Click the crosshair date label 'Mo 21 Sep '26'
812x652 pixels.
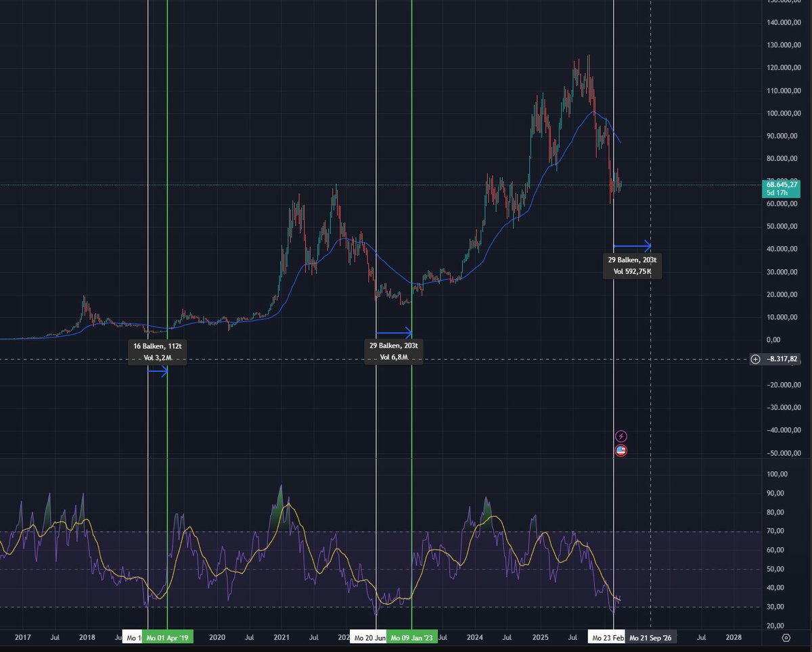tap(650, 637)
